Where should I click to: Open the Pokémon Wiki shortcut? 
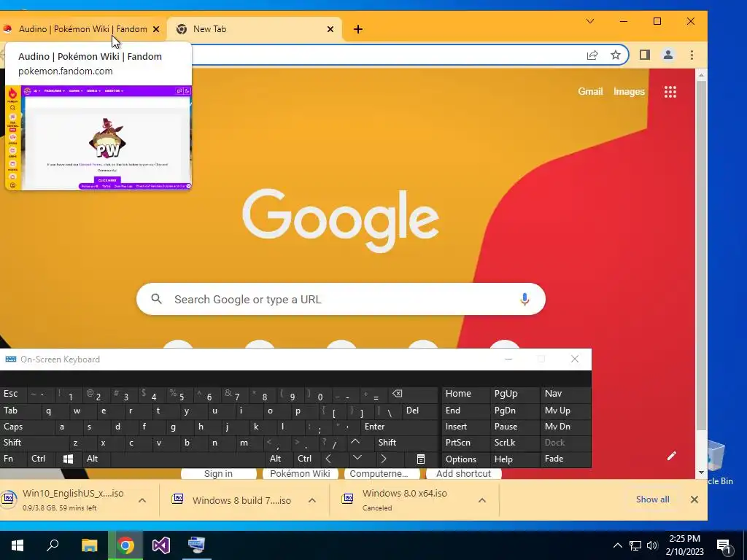click(300, 473)
